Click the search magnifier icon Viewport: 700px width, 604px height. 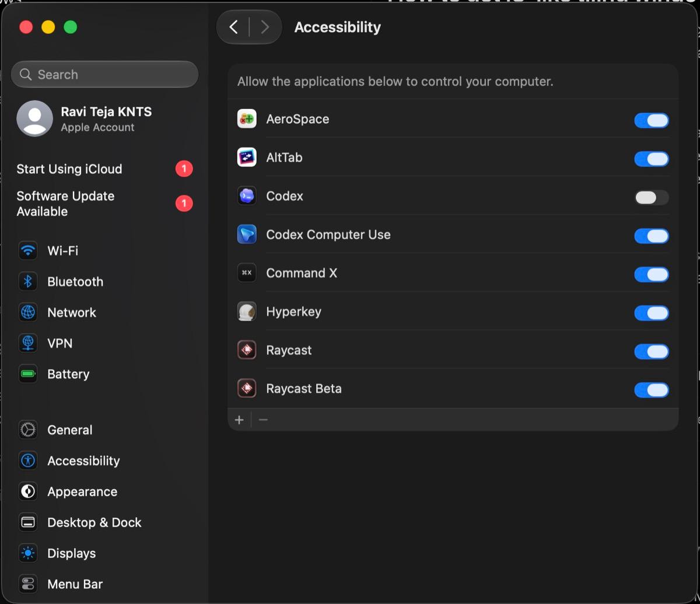pos(26,75)
